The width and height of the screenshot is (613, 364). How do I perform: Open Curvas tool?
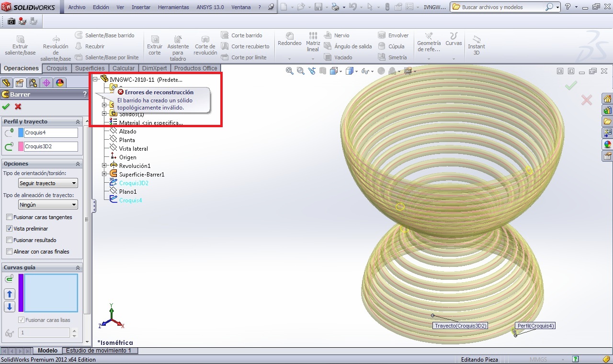[x=454, y=40]
